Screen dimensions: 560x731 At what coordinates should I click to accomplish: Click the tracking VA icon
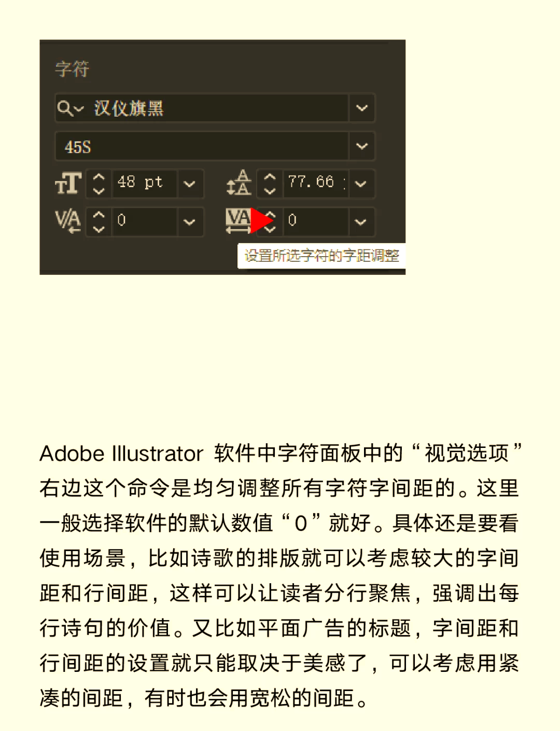[238, 221]
